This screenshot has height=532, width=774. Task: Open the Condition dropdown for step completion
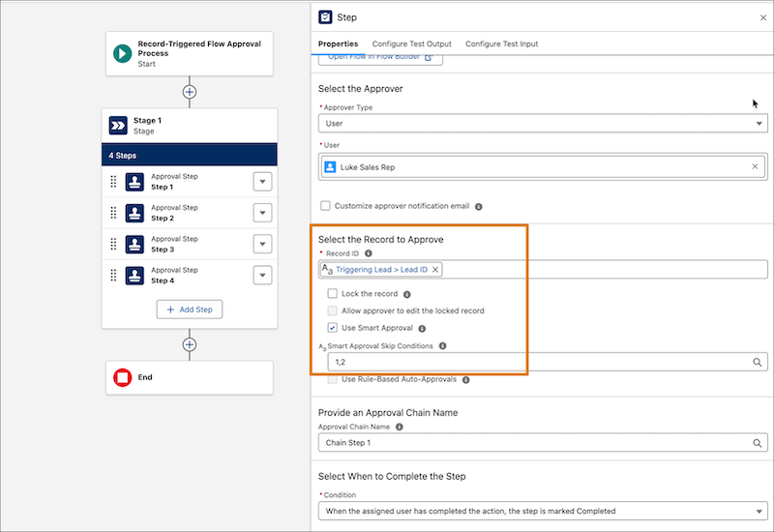pos(543,512)
